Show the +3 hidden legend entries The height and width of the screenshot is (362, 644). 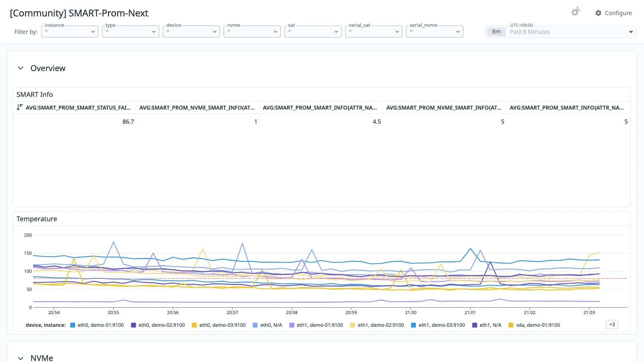point(612,324)
